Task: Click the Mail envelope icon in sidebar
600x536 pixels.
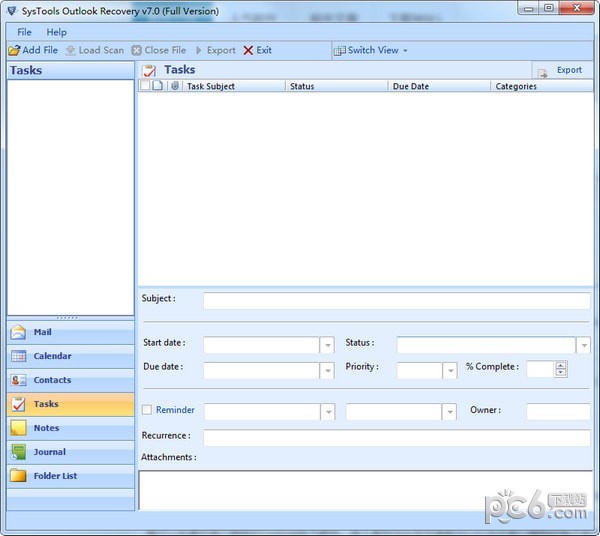Action: tap(18, 332)
